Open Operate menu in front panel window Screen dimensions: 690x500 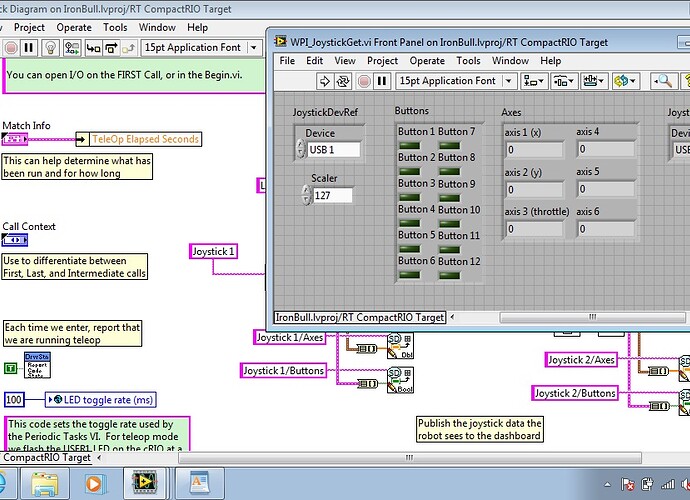pyautogui.click(x=427, y=61)
